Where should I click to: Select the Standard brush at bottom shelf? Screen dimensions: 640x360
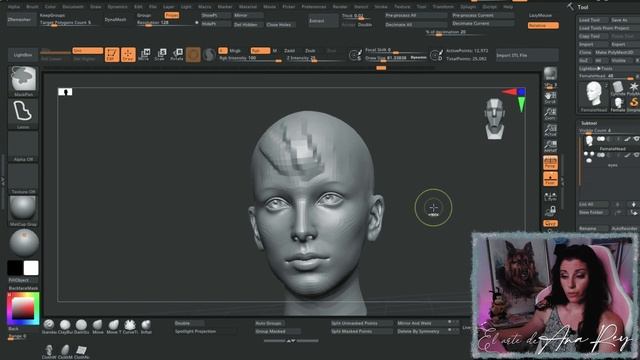click(x=49, y=327)
